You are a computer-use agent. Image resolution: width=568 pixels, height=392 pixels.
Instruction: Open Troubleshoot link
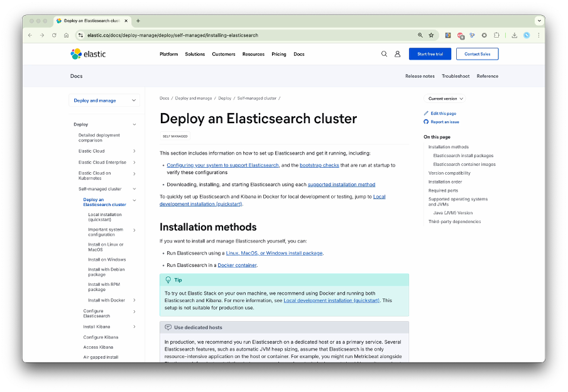pos(456,76)
